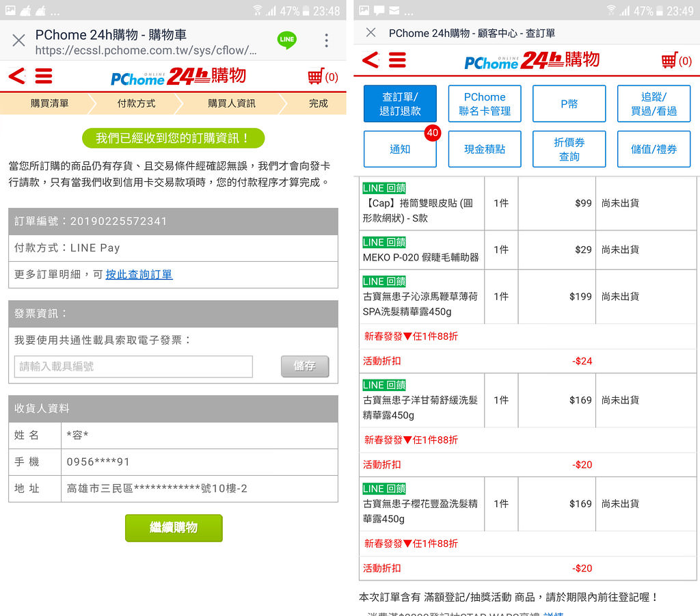
Task: Open the shopping cart on right screen
Action: (676, 60)
